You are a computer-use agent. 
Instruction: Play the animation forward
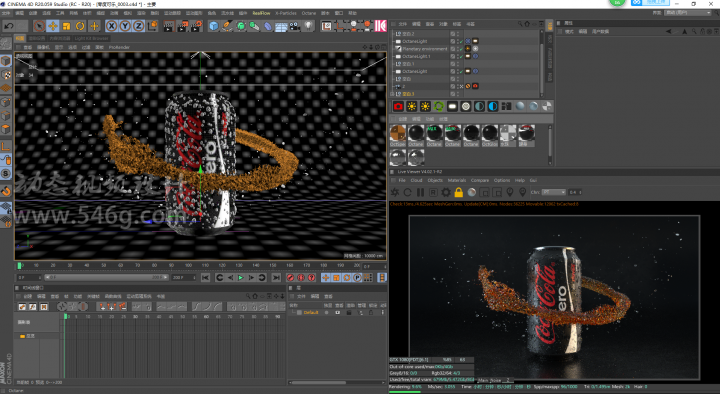[241, 278]
